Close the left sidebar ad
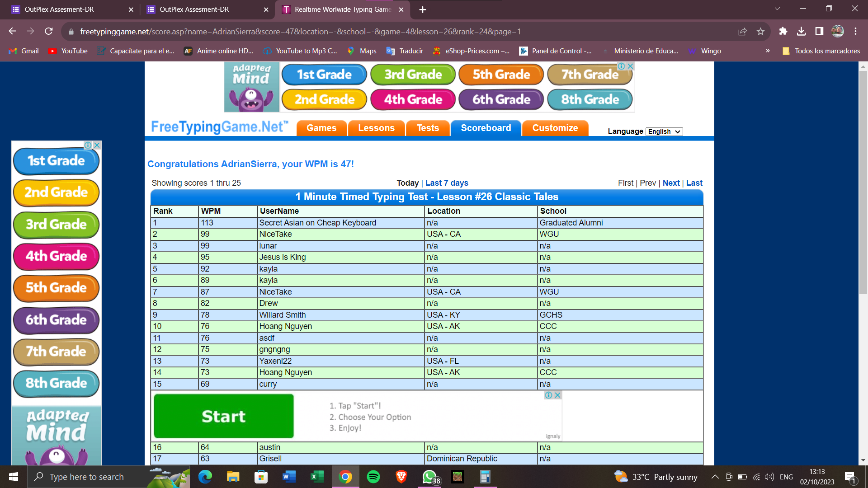 (x=97, y=145)
